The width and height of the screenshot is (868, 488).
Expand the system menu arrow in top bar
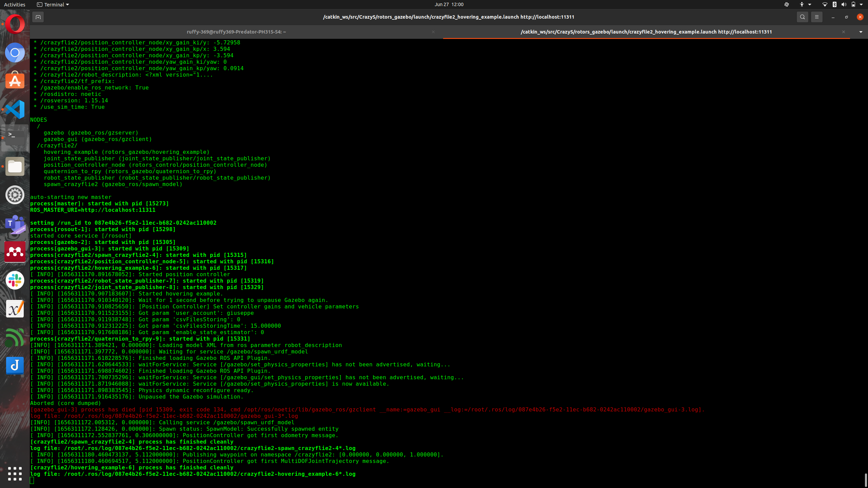click(861, 4)
